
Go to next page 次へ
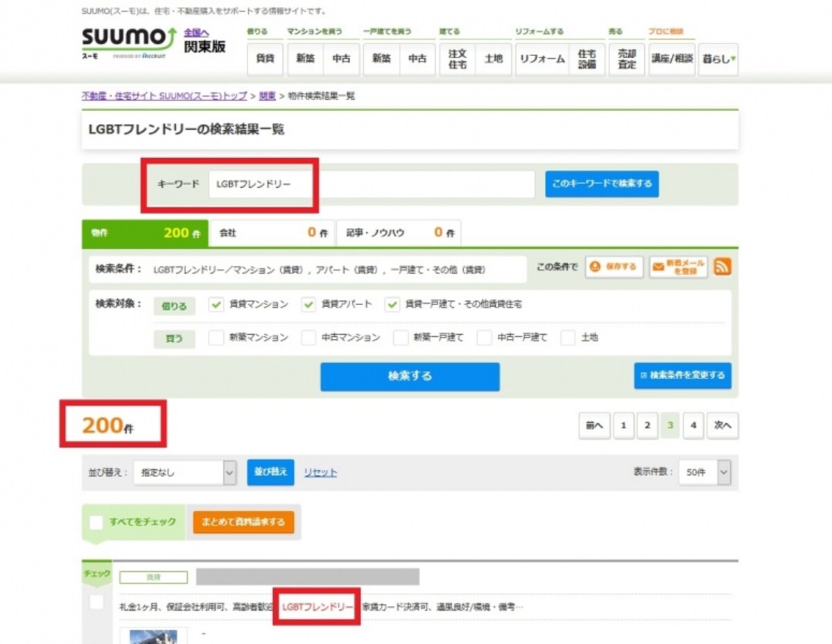(722, 426)
